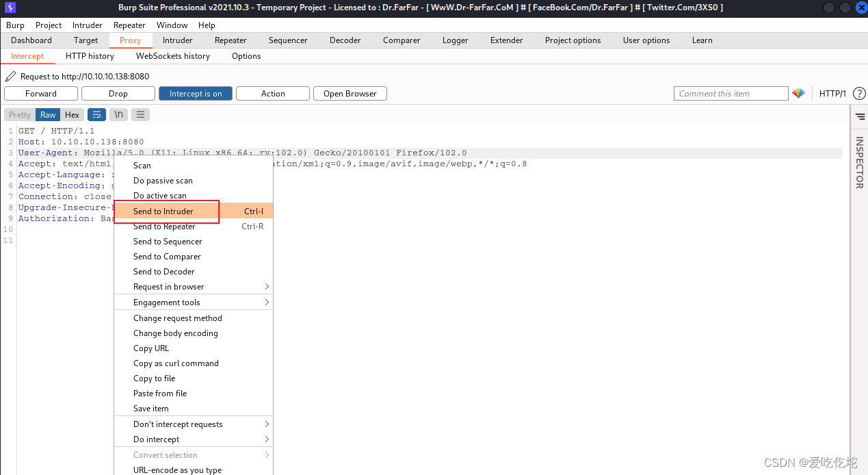Open the multicolor highlight picker icon
This screenshot has width=868, height=475.
point(798,94)
